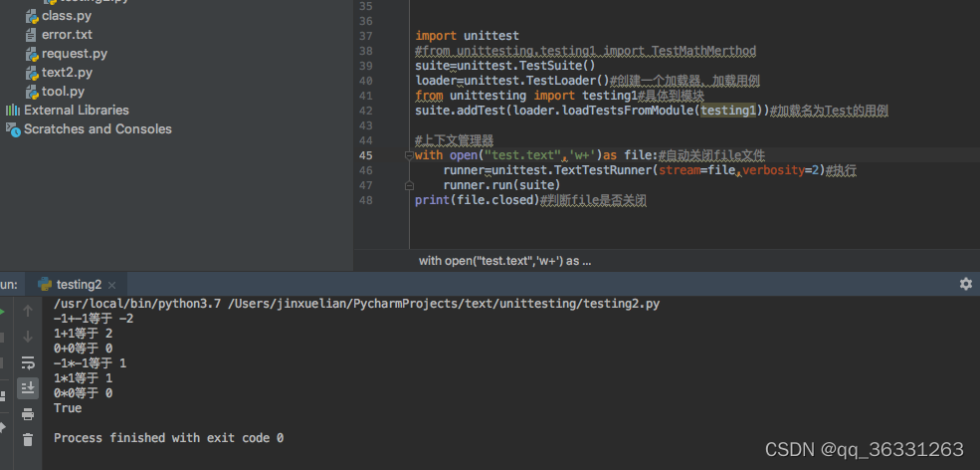Viewport: 980px width, 470px height.
Task: Click the '#上下文管理器' comment line
Action: [455, 140]
